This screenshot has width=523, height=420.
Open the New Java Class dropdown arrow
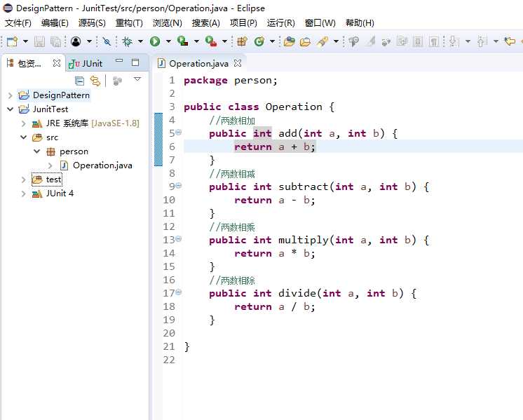(x=272, y=41)
